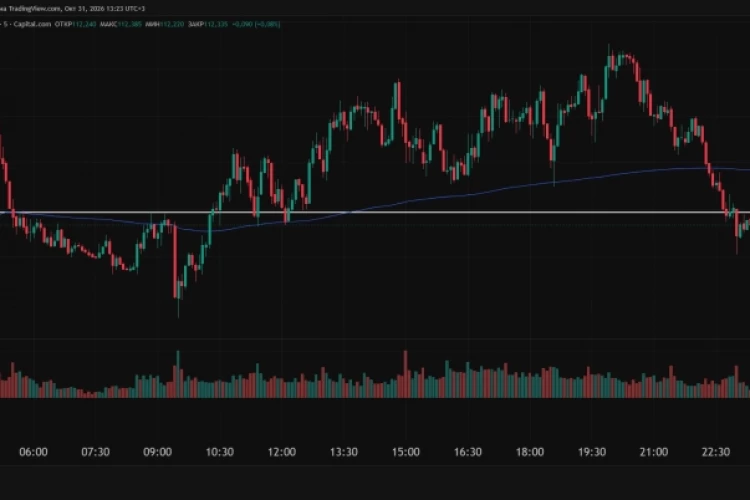Click the 19:30 time axis label

[x=592, y=452]
